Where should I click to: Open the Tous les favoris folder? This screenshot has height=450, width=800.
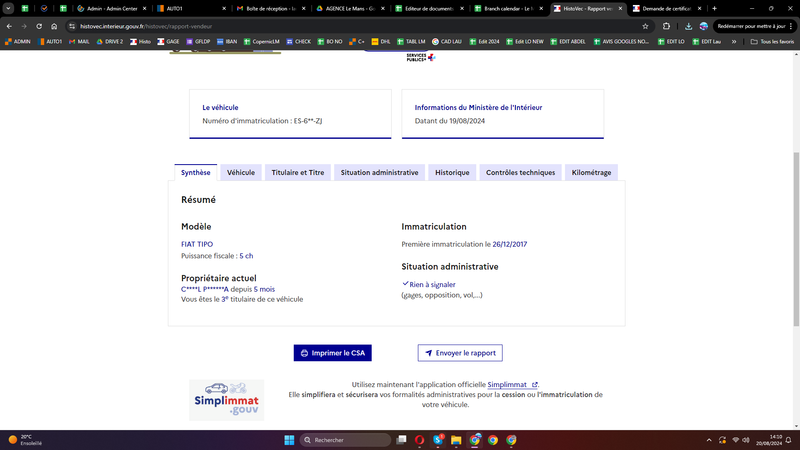pos(772,41)
